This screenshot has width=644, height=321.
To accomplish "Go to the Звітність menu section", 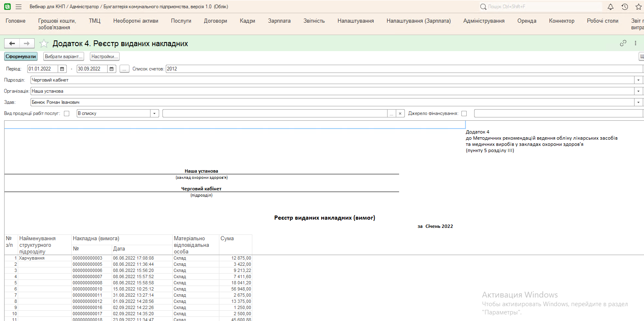I will click(314, 21).
